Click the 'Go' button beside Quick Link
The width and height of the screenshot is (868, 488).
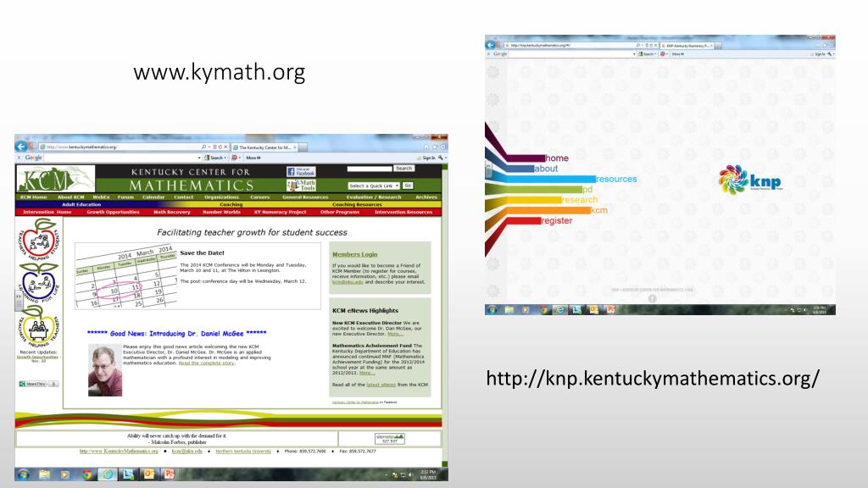408,186
